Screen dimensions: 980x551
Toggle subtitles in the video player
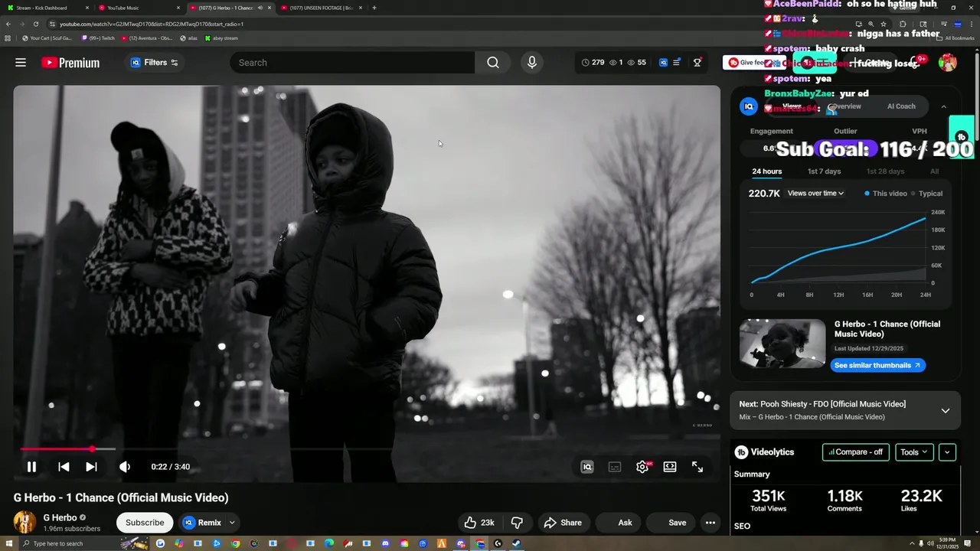pos(614,467)
